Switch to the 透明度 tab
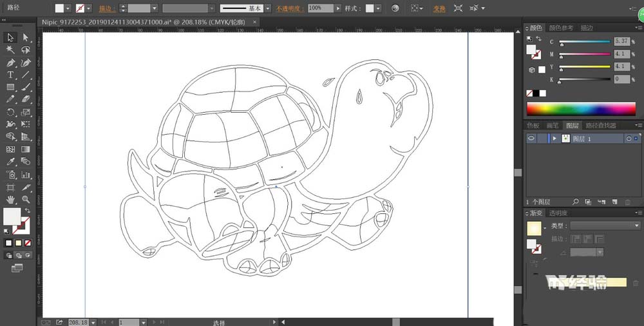This screenshot has width=644, height=326. tap(558, 213)
